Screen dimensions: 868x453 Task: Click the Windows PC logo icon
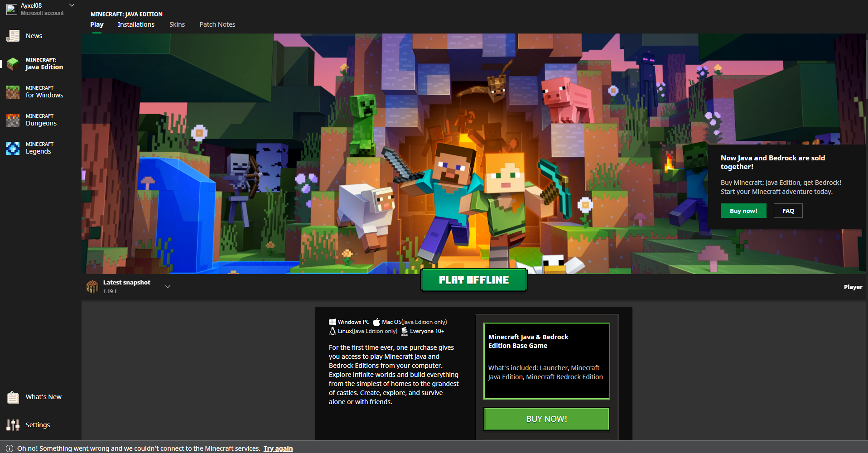333,322
